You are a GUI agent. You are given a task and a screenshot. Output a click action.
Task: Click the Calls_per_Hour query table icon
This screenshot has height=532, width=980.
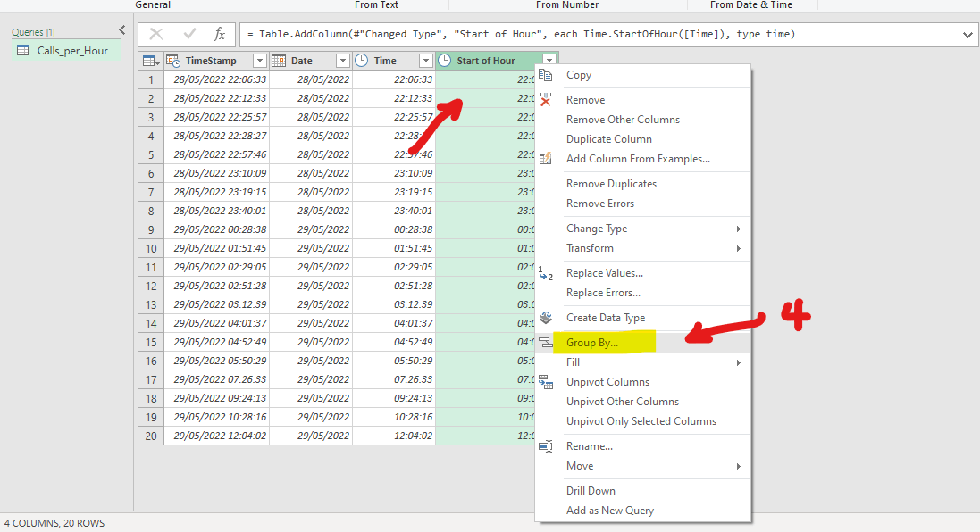pos(22,51)
